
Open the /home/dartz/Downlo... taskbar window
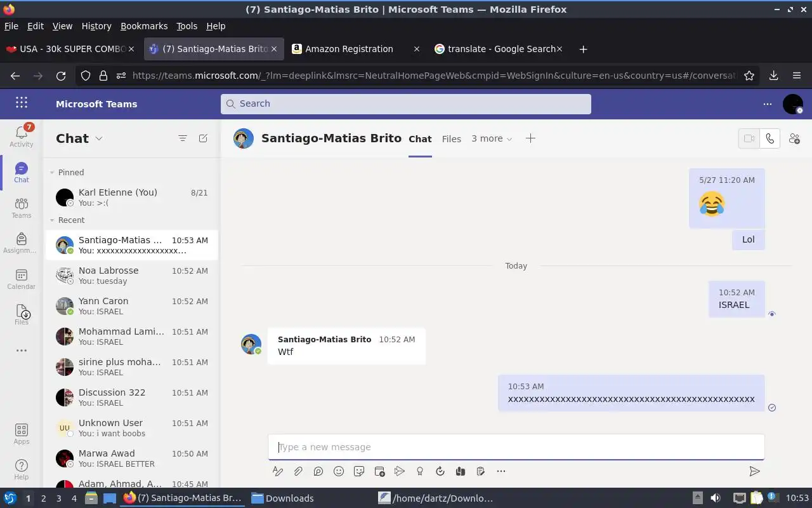coord(436,498)
